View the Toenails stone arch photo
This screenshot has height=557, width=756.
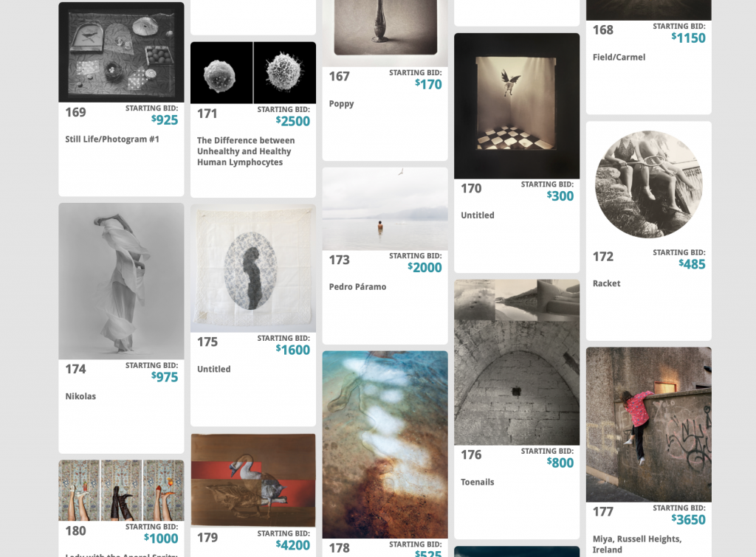pyautogui.click(x=517, y=362)
